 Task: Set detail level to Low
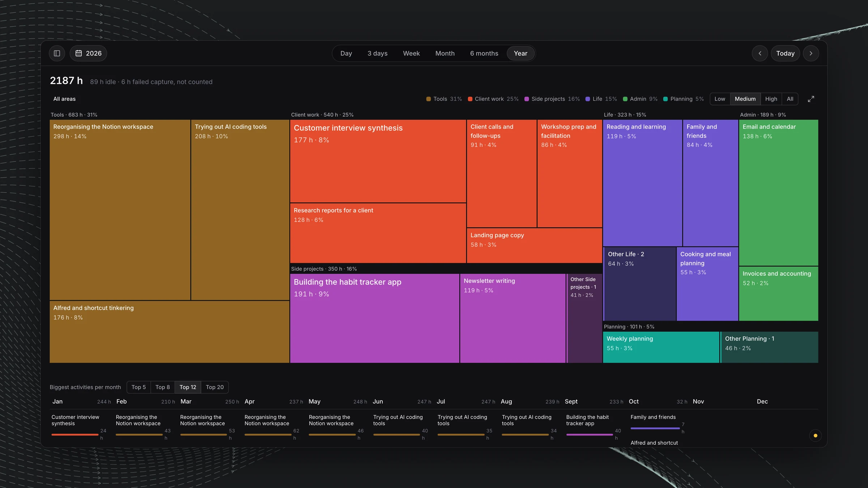[x=720, y=99]
